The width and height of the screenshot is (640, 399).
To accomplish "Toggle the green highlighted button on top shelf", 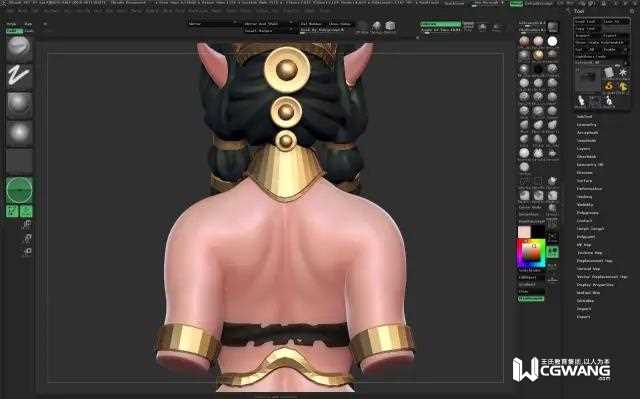I will pyautogui.click(x=440, y=24).
